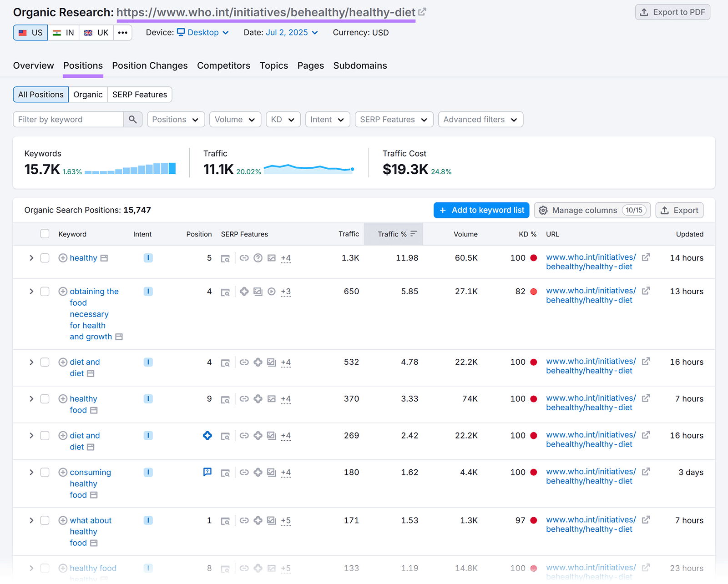Open the KD filter dropdown

point(283,119)
